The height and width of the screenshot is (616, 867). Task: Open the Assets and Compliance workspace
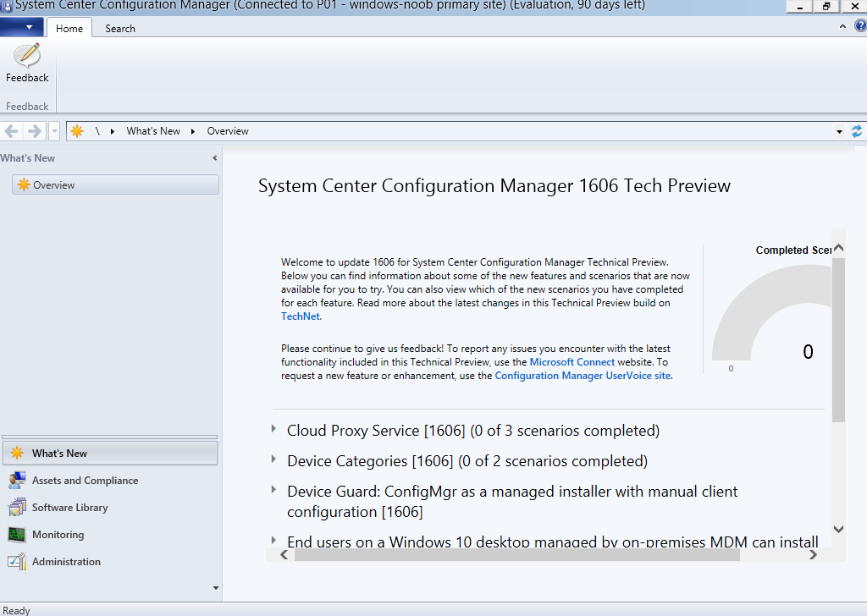click(110, 480)
